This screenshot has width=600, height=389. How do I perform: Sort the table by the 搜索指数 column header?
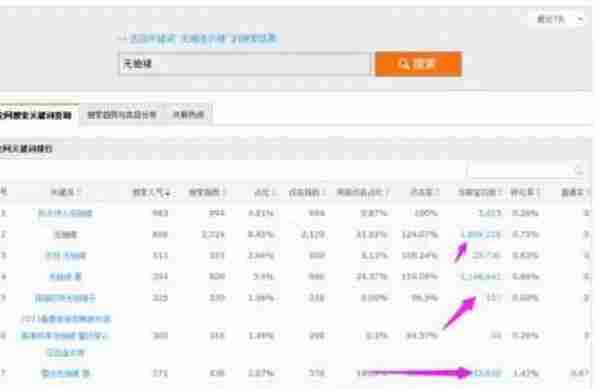pos(207,192)
